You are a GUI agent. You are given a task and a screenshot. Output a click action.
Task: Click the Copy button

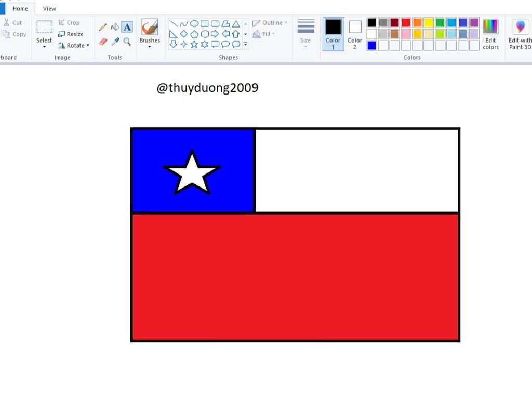(x=14, y=34)
